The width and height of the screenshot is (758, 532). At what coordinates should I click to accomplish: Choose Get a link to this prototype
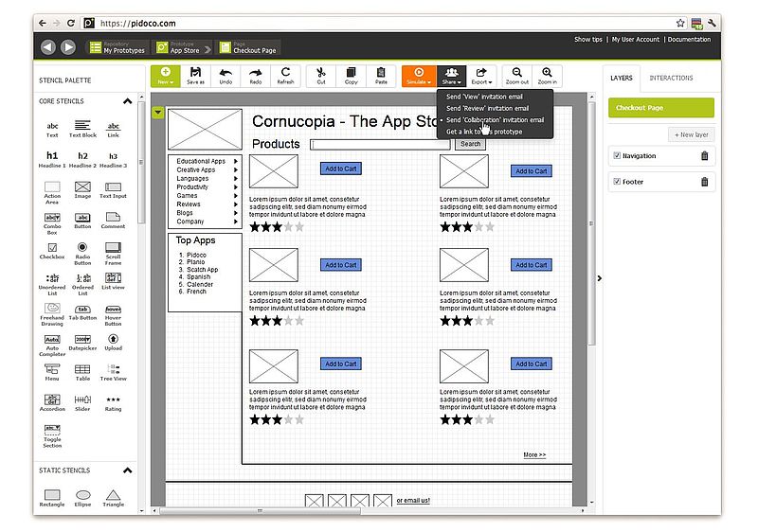484,132
